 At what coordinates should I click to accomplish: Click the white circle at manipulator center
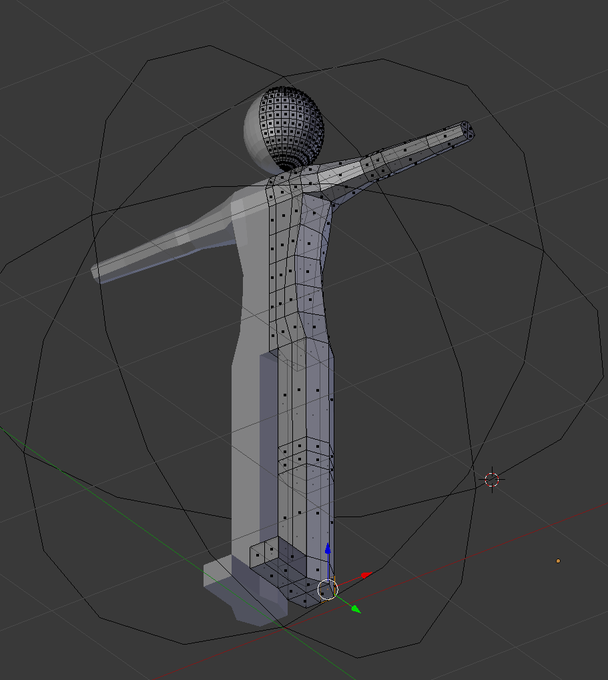click(327, 590)
